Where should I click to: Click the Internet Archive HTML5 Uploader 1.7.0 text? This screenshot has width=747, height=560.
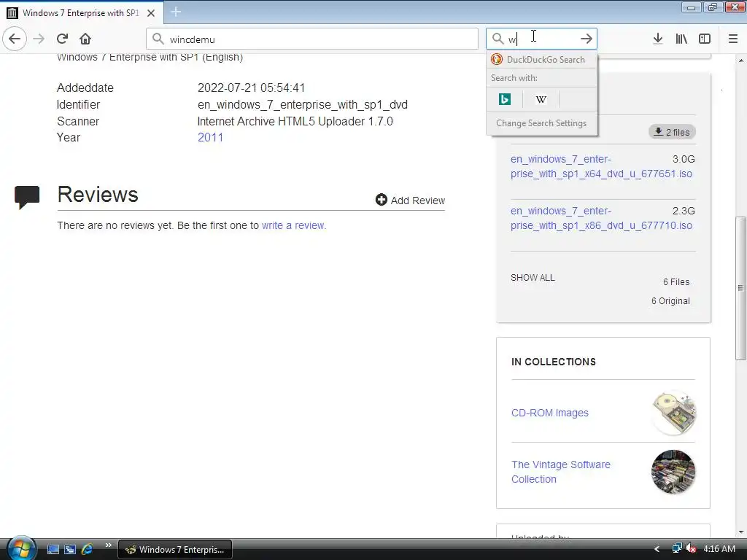click(295, 121)
